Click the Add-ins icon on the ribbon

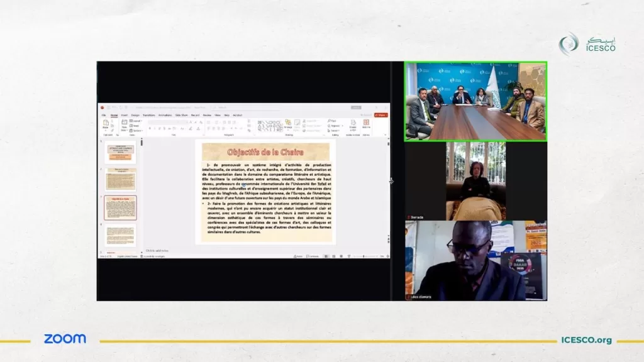(x=366, y=124)
